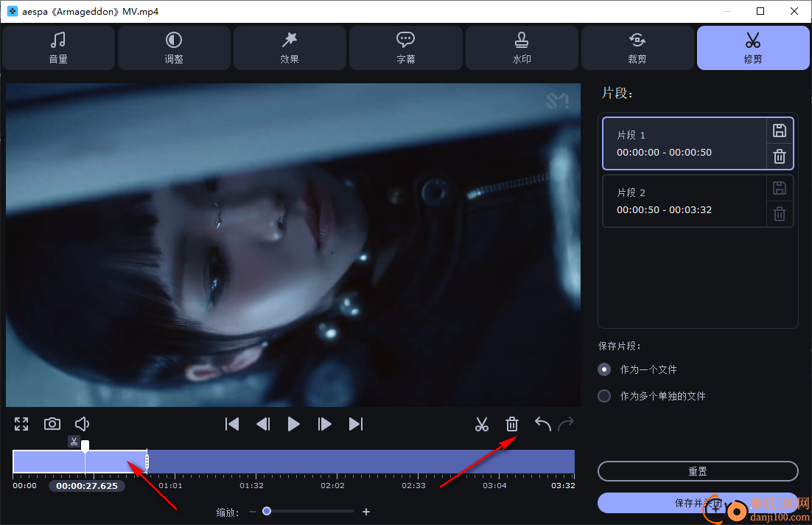Open the 音量 volume tab
The image size is (812, 525).
click(58, 48)
